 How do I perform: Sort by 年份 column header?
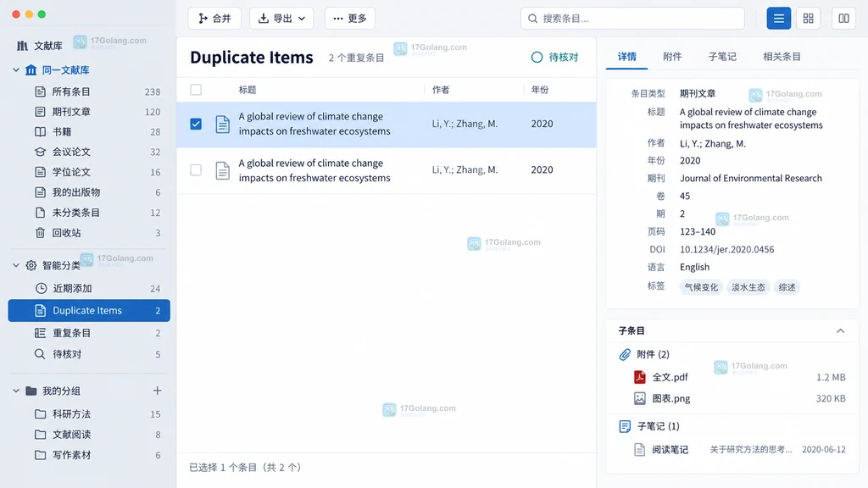(x=540, y=90)
